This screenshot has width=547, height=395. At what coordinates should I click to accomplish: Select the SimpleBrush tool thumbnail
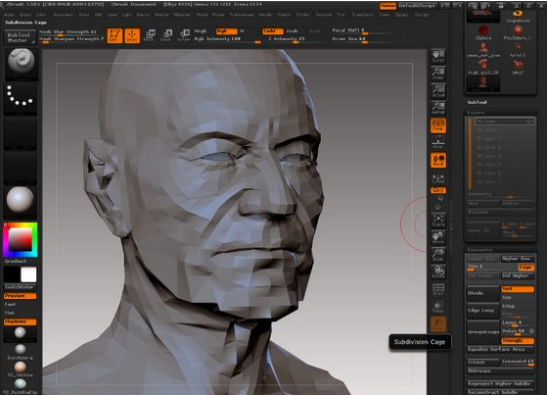[x=518, y=16]
